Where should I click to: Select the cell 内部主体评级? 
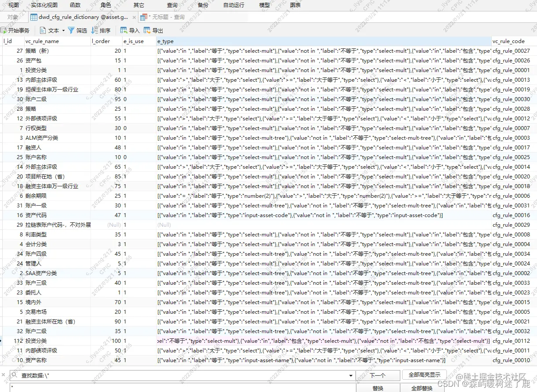click(x=57, y=80)
